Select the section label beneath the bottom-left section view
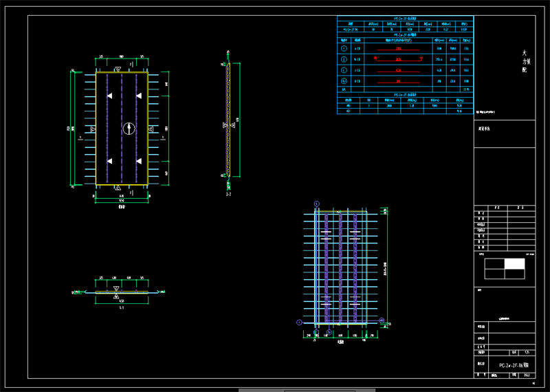Viewport: 550px width, 392px height. point(122,308)
